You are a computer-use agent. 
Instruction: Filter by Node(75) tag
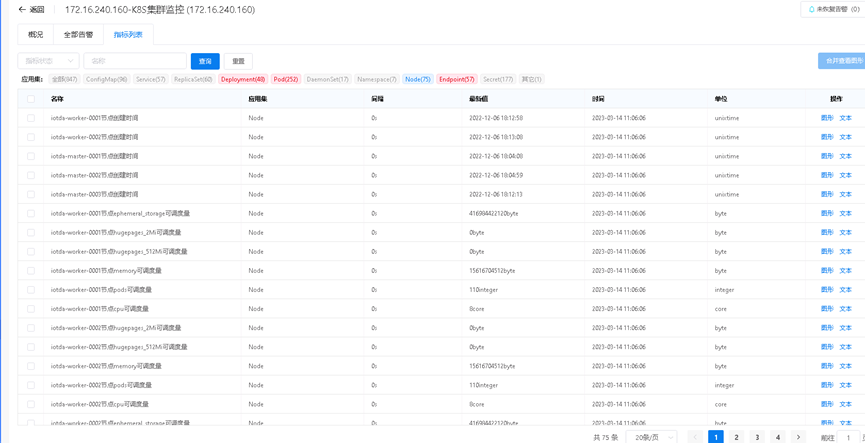pos(418,79)
